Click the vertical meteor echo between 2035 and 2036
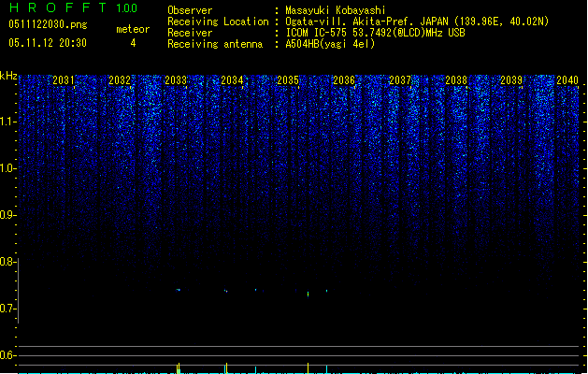Image resolution: width=588 pixels, height=374 pixels. (x=308, y=294)
